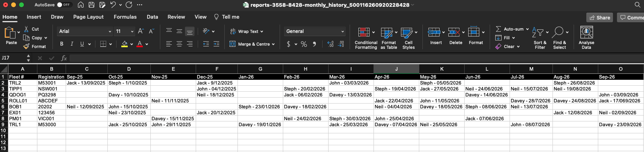Expand the font colour dropdown arrow

pyautogui.click(x=147, y=44)
